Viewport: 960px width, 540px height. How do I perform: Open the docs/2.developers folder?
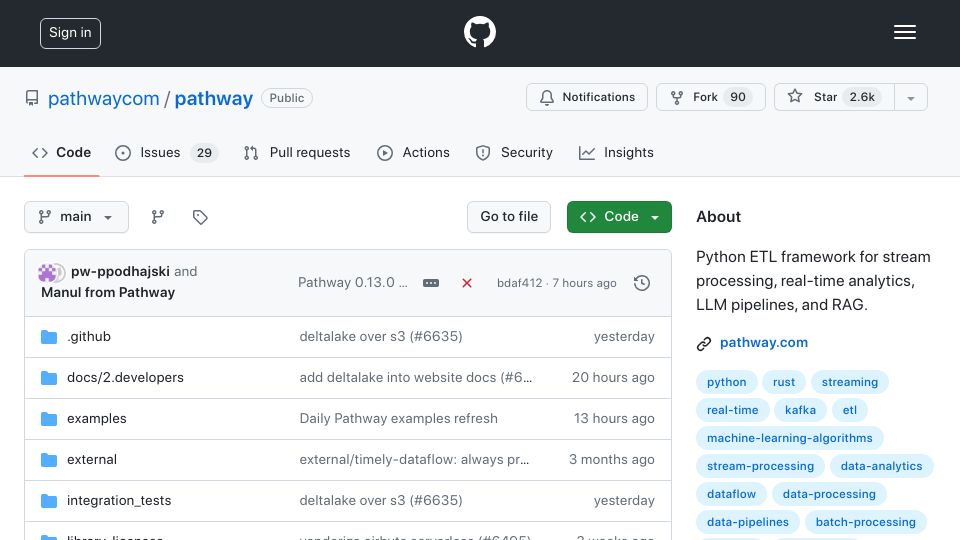point(126,378)
